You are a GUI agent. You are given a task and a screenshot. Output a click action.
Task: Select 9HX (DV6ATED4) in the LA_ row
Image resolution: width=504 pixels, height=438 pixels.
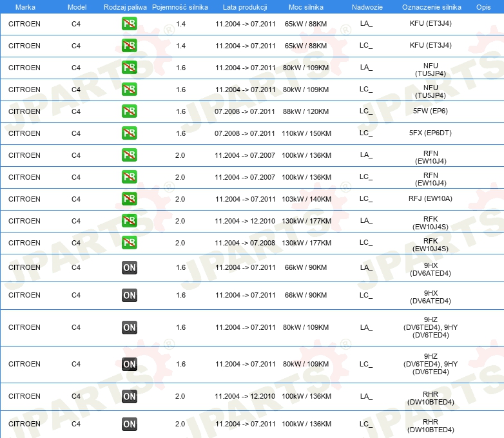point(431,269)
